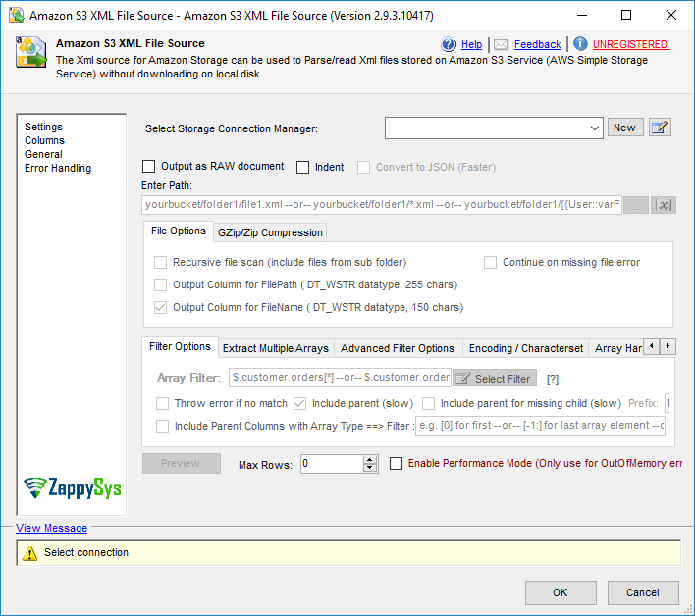Check Throw error if no match
This screenshot has height=616, width=695.
coord(162,403)
